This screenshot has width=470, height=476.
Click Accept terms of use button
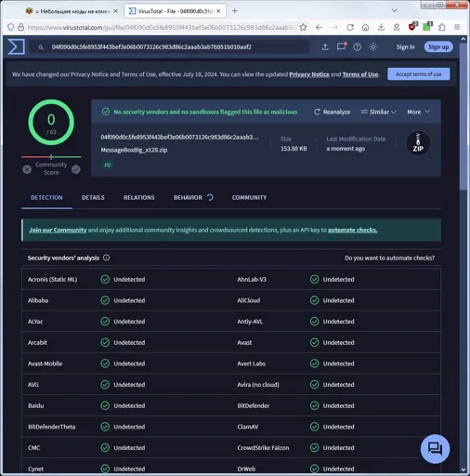[x=419, y=74]
